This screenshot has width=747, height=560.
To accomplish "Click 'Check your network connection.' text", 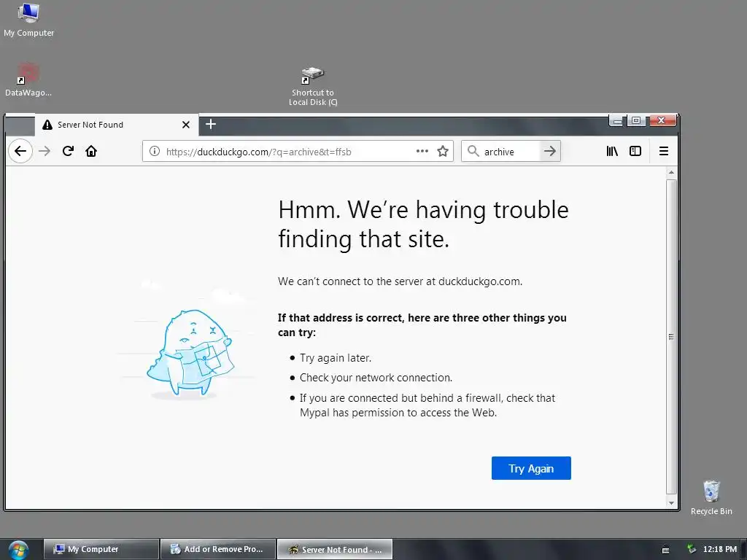I will point(376,378).
